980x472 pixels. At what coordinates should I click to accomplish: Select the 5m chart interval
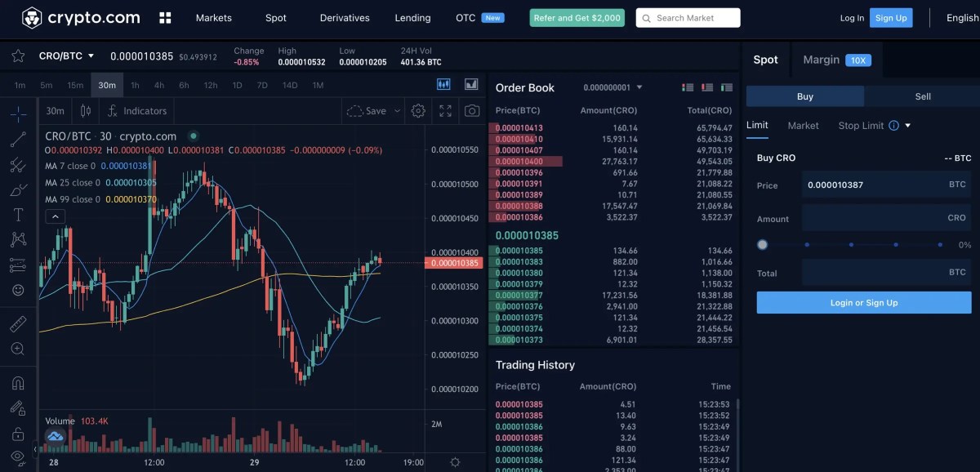[47, 85]
